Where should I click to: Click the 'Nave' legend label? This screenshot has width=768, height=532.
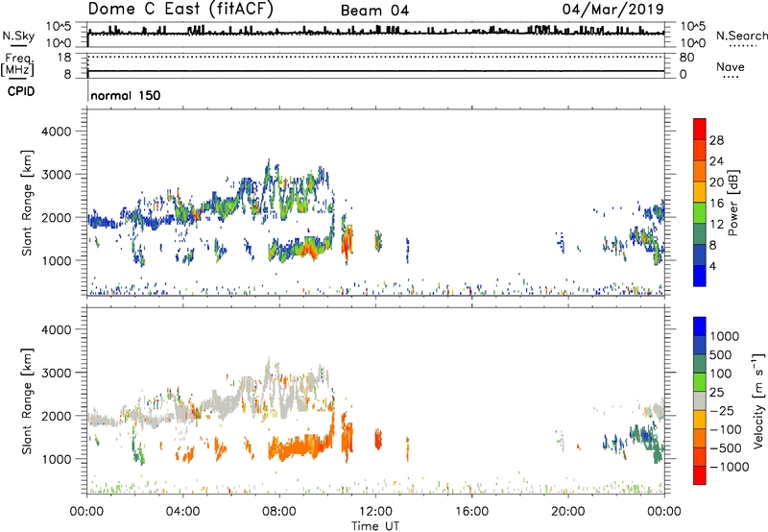[731, 66]
